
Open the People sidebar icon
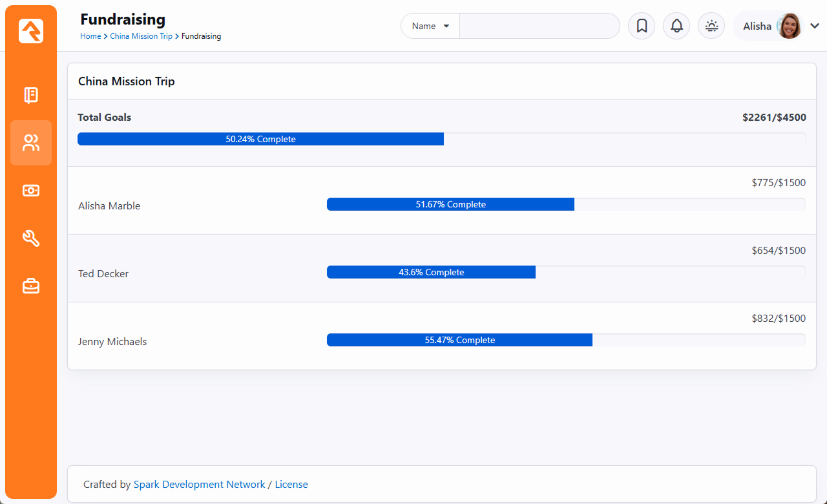pyautogui.click(x=31, y=143)
